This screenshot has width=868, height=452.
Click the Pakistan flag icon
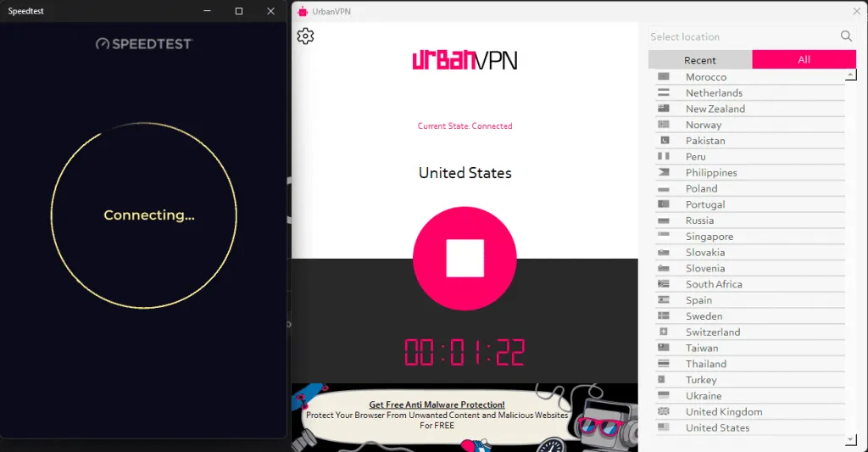click(665, 141)
